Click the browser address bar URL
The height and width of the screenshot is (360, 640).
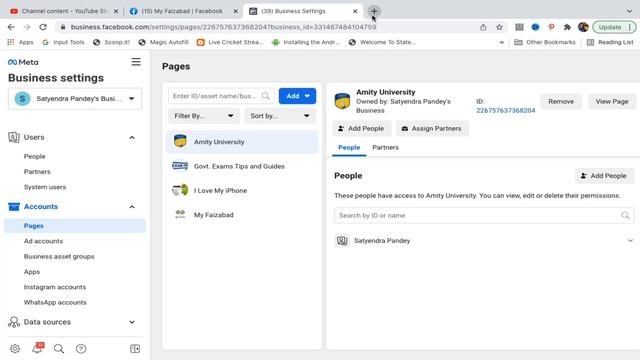(x=224, y=27)
